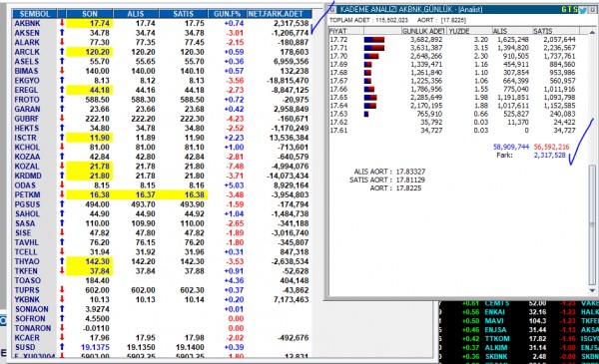Select the GARAN symbol row
Viewport: 599px width, 364px height.
point(162,109)
